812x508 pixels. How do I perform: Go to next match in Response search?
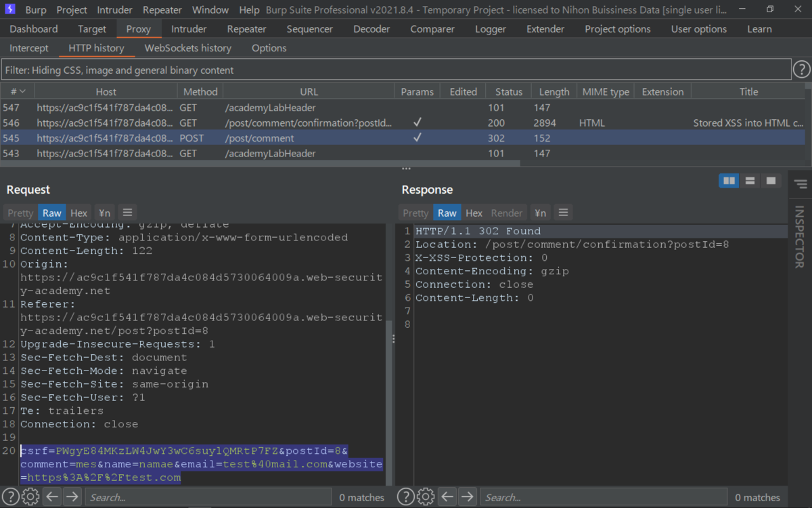(x=467, y=497)
